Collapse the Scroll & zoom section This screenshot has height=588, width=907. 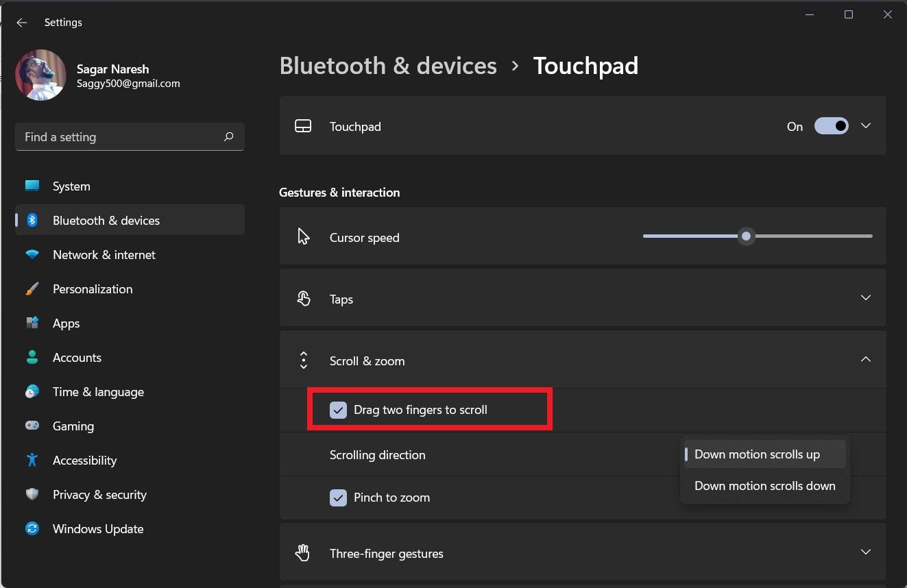865,360
